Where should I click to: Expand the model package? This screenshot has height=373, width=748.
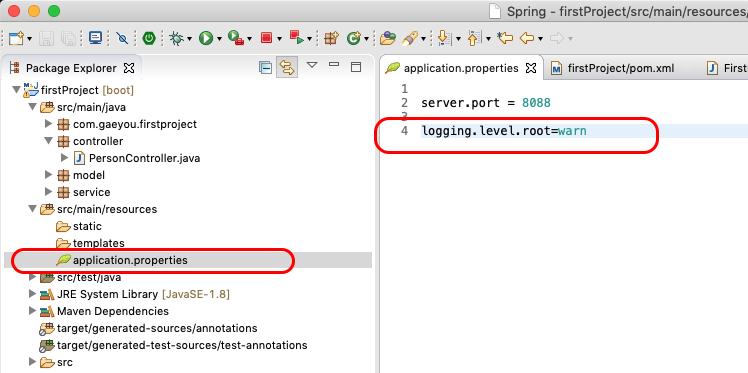48,175
